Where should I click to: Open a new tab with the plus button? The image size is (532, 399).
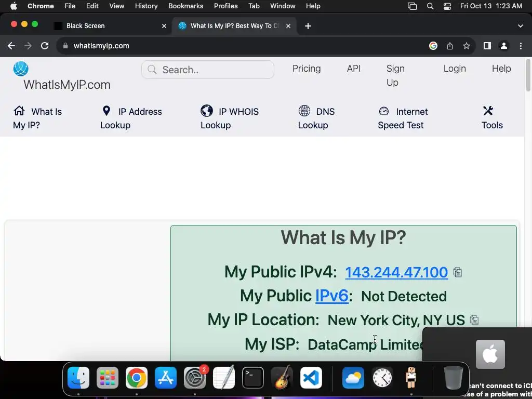tap(308, 26)
